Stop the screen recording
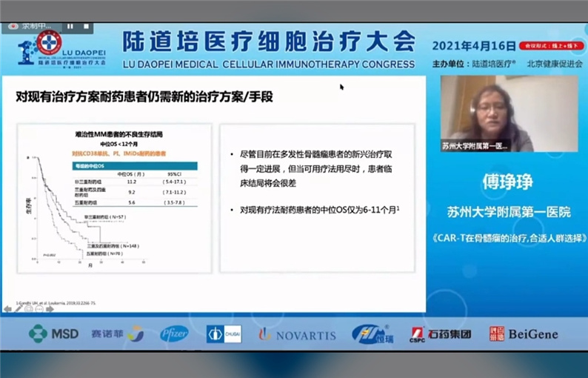Viewport: 588px width, 378px height. pos(85,25)
